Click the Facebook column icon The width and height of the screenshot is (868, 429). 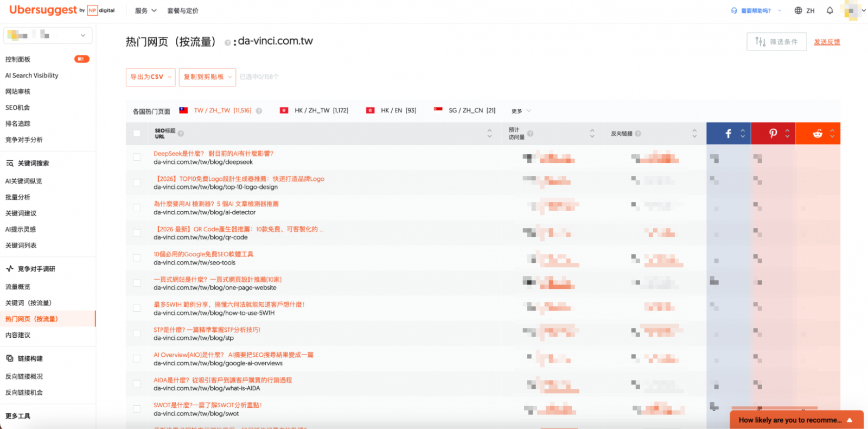pos(728,134)
